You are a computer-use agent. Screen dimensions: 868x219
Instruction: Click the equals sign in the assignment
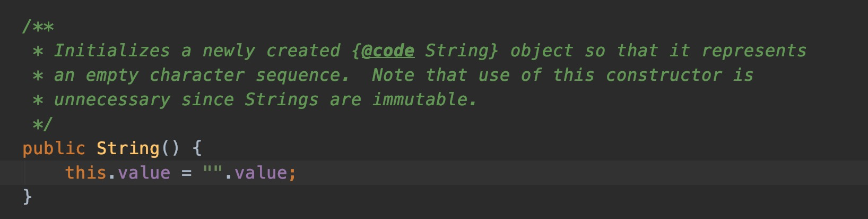(x=186, y=173)
